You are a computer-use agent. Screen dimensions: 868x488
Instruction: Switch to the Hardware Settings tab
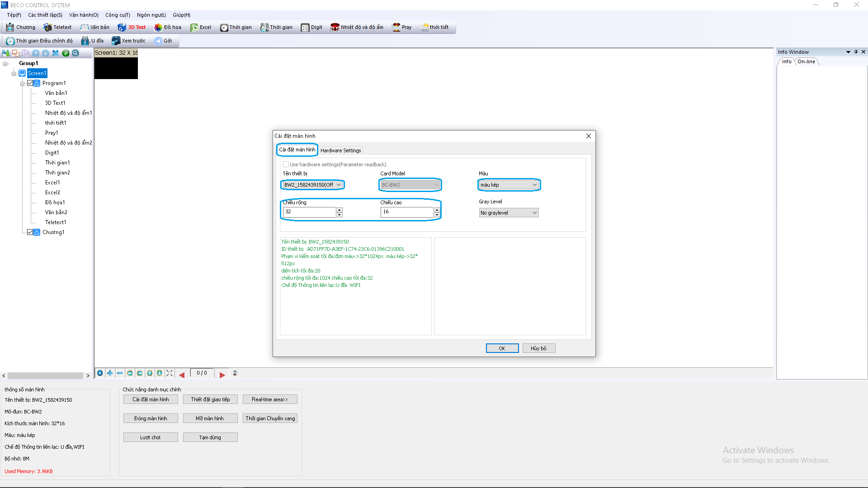340,150
